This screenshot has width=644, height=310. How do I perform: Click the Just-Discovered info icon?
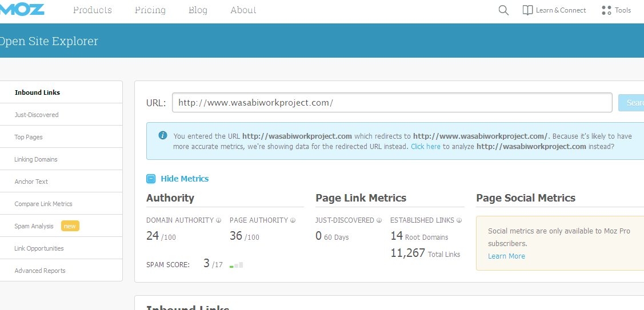379,220
